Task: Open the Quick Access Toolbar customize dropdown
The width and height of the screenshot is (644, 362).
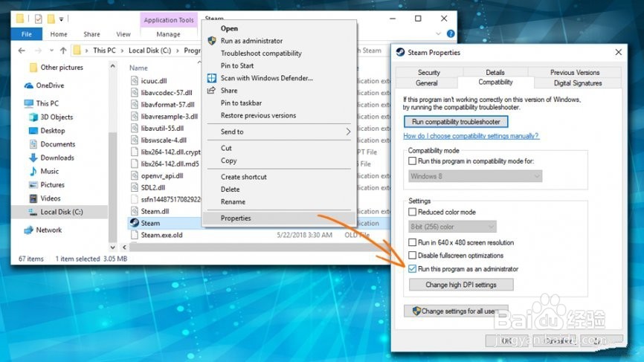Action: coord(61,19)
